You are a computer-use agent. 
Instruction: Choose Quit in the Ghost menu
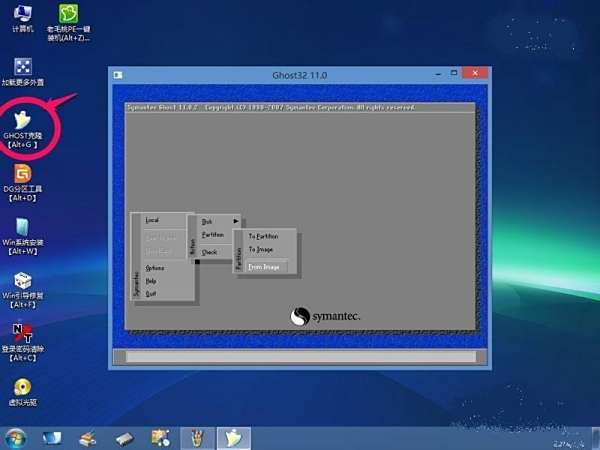coord(150,294)
